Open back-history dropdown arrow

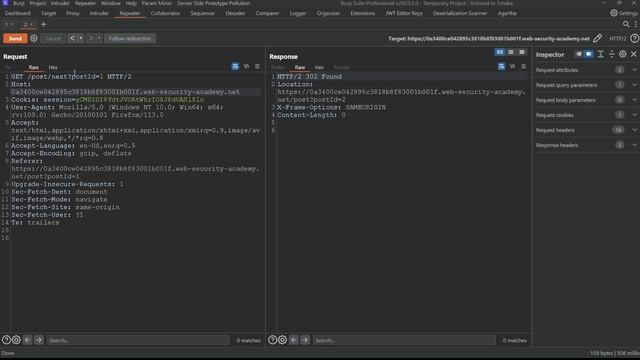[x=81, y=38]
